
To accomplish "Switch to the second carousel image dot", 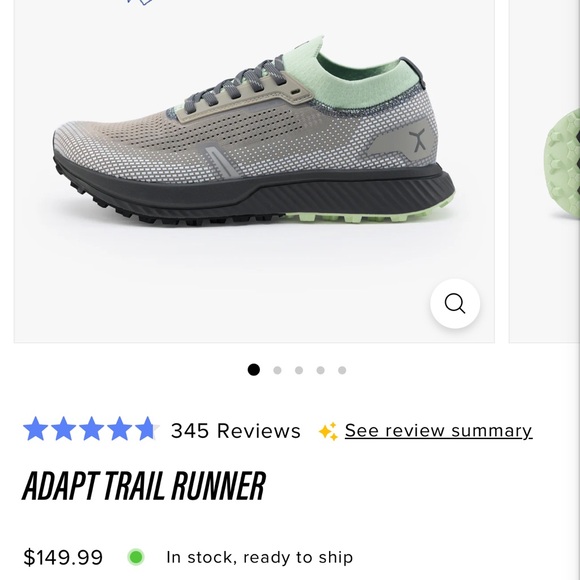I will coord(277,370).
